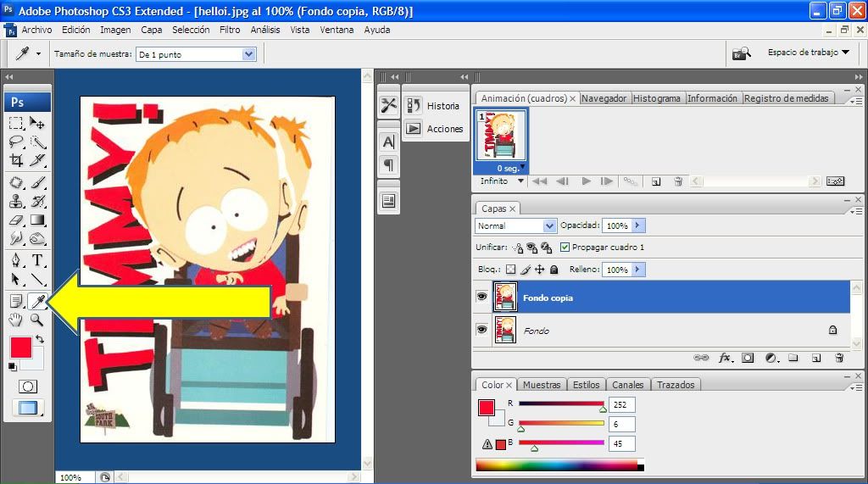Select the History Brush tool
This screenshot has width=868, height=484.
tap(37, 201)
